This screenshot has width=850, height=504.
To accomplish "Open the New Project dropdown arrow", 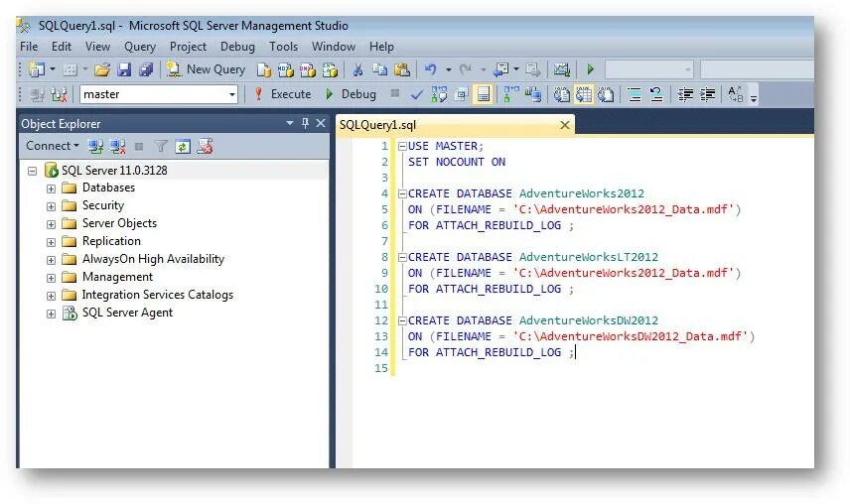I will point(53,69).
